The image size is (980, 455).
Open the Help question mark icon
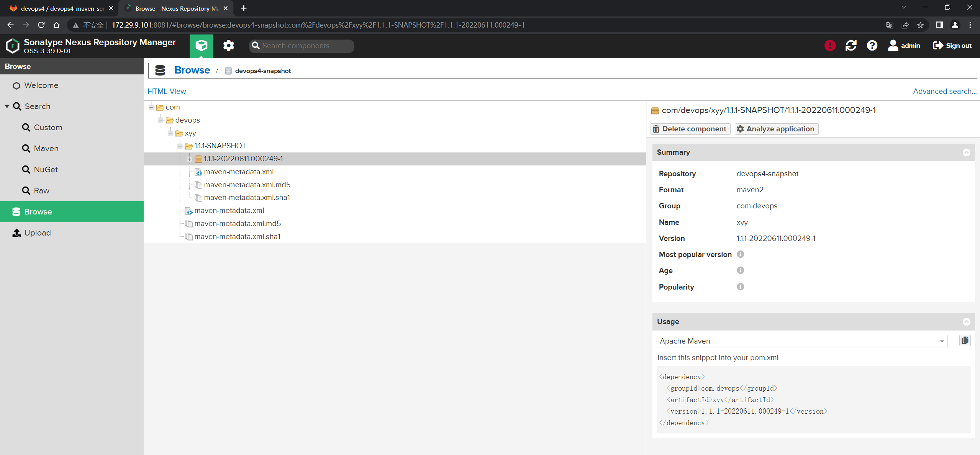(x=872, y=46)
